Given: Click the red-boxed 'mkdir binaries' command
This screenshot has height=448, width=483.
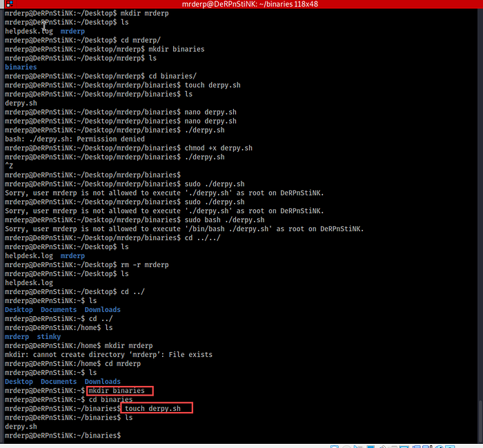Looking at the screenshot, I should [x=120, y=391].
